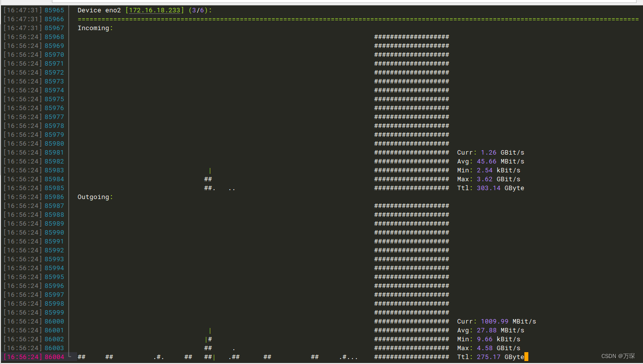Click the timestamp on line 85965

tap(23, 10)
